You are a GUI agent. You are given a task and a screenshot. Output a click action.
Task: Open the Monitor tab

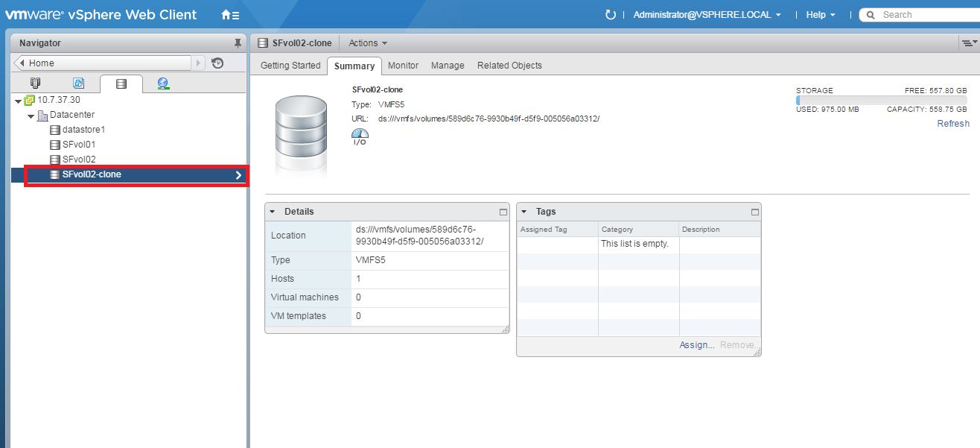(x=403, y=66)
